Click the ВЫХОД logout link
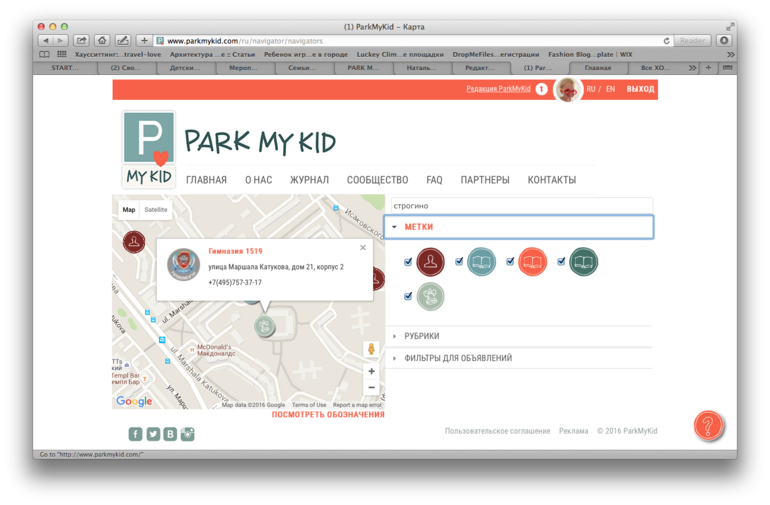The image size is (770, 505). point(640,89)
